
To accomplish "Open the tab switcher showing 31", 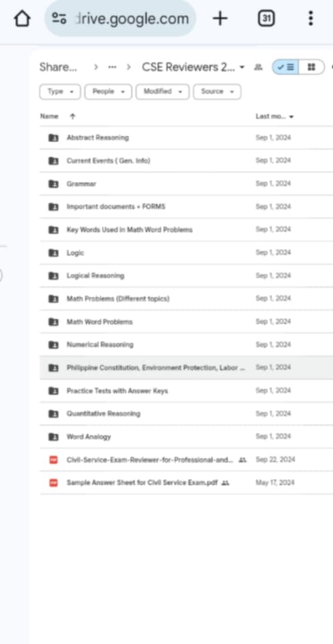I will click(266, 19).
